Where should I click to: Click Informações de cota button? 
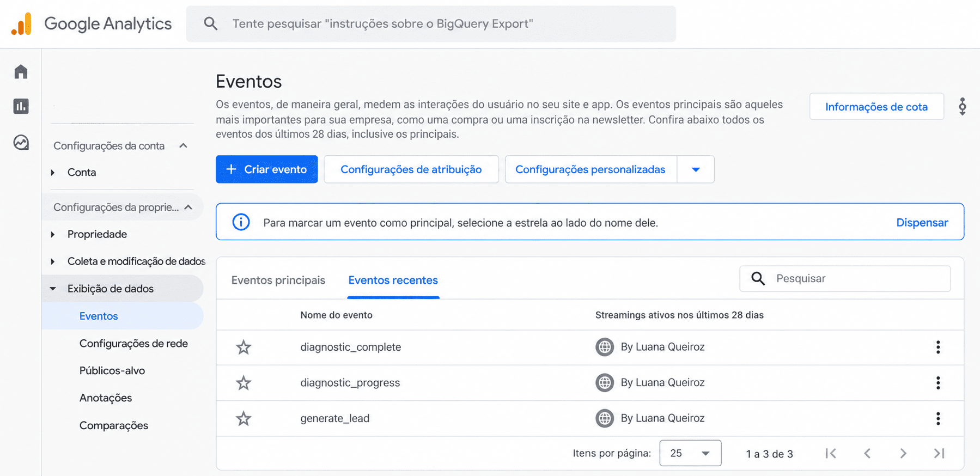(876, 107)
